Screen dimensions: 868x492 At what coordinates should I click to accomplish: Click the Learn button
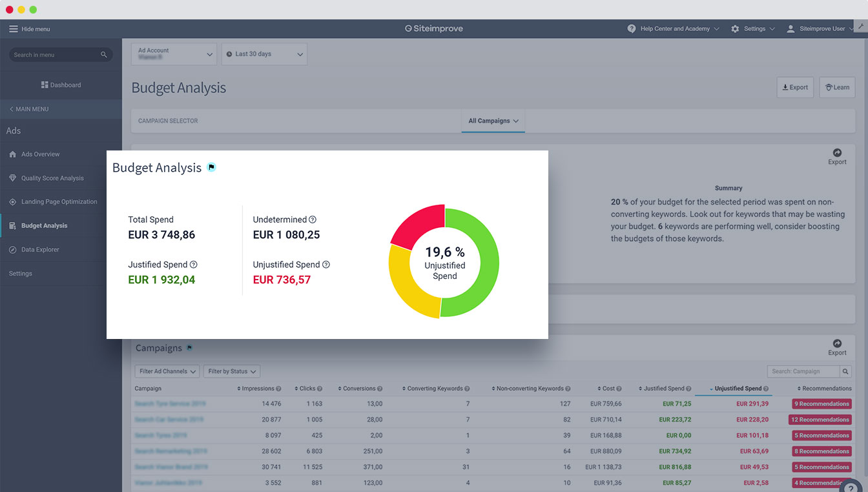[837, 87]
